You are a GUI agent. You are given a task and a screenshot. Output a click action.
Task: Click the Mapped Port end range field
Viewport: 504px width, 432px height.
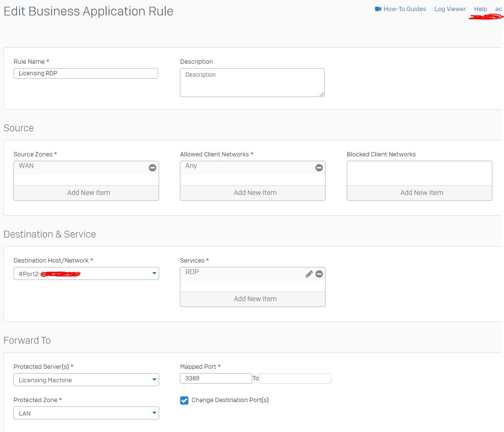(295, 378)
